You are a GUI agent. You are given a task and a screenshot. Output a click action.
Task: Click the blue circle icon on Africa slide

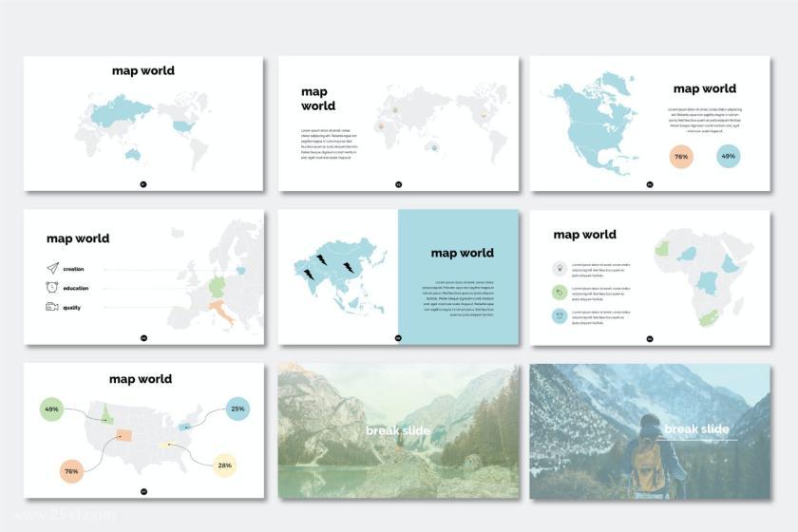pos(560,315)
